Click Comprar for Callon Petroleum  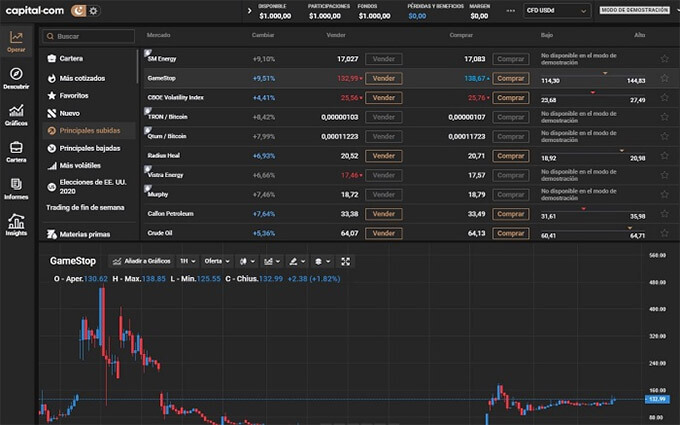pos(511,214)
